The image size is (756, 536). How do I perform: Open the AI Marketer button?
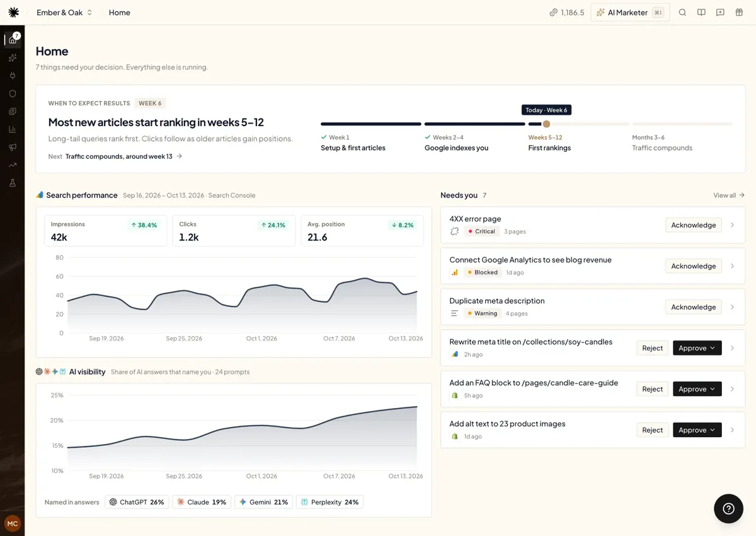point(629,13)
